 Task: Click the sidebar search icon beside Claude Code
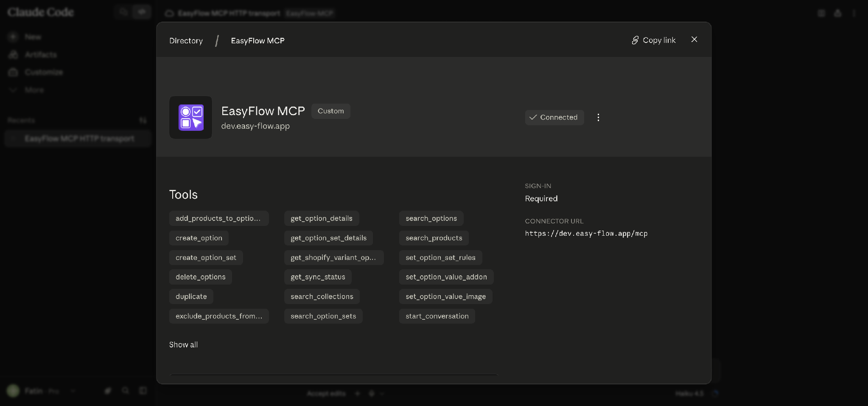123,12
